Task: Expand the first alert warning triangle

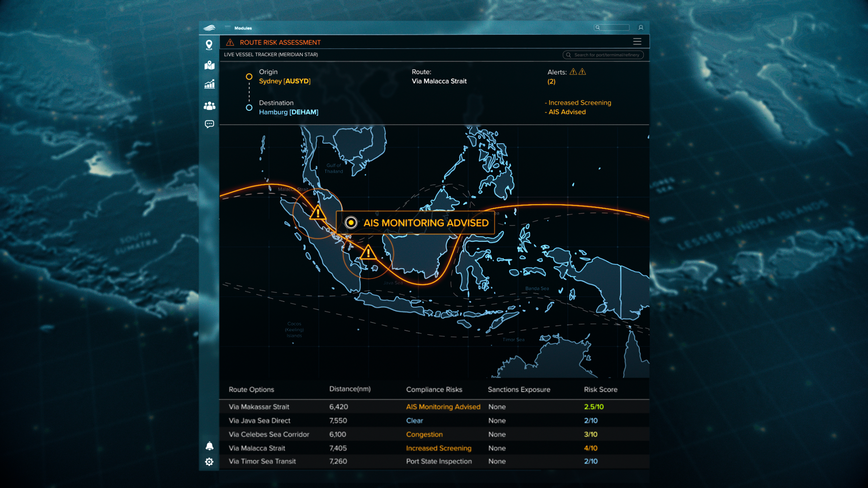Action: pos(573,71)
